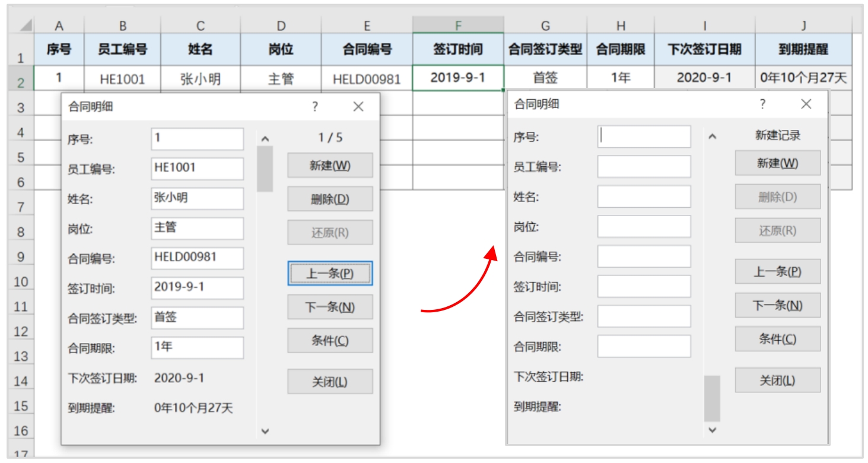
Task: Select column C header
Action: click(201, 26)
